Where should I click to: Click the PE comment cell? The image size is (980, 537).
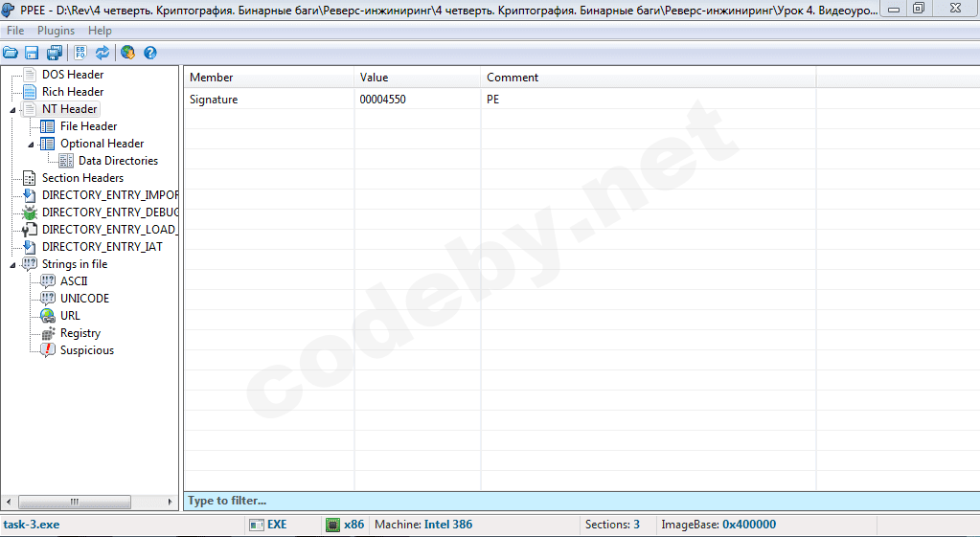click(649, 100)
